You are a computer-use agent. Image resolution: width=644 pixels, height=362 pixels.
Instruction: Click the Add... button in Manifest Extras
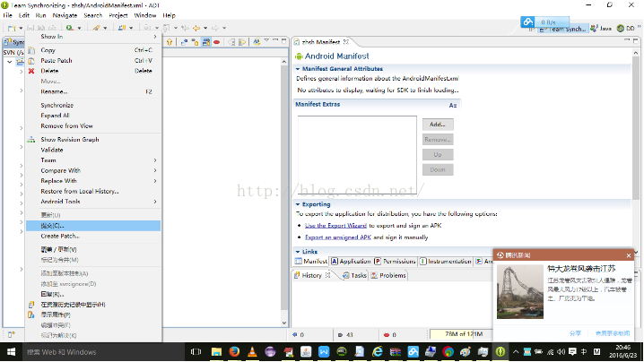coord(437,124)
